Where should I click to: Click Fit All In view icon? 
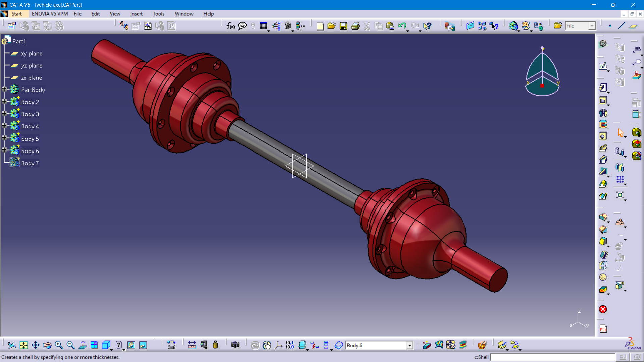click(23, 345)
